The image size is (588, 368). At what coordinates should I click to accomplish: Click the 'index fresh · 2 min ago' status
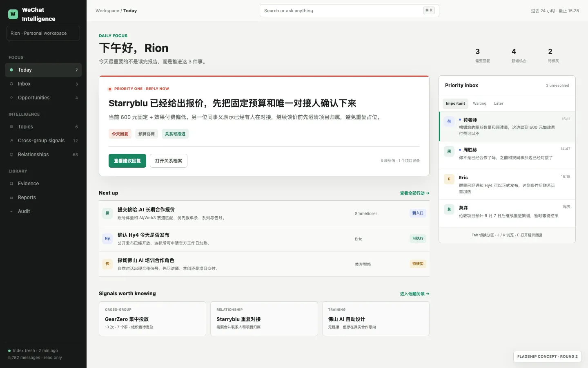(33, 351)
